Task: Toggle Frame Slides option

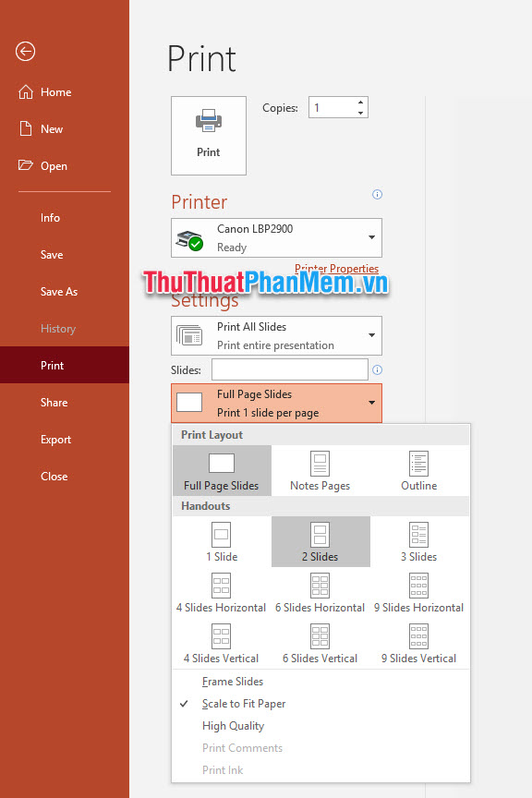Action: coord(320,682)
